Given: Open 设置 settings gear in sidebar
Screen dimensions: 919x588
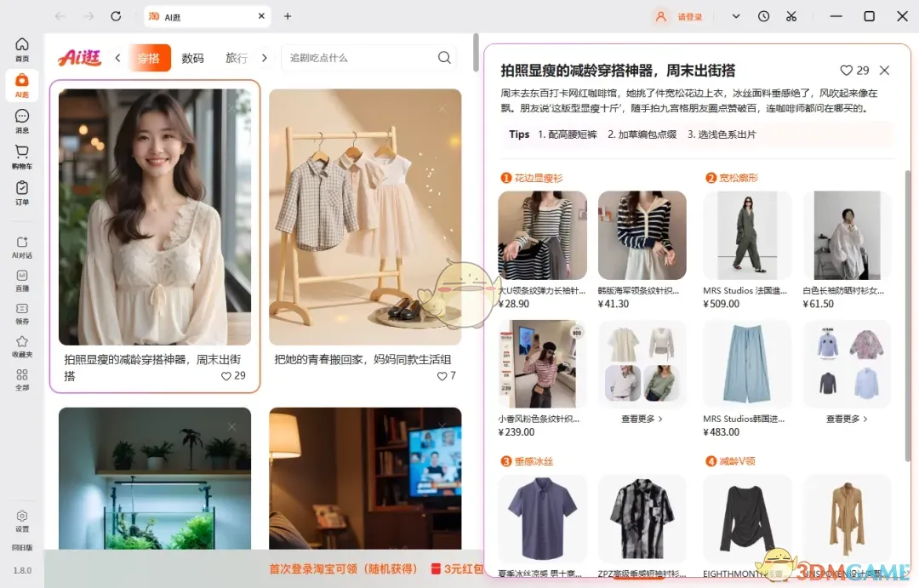Looking at the screenshot, I should click(x=22, y=520).
